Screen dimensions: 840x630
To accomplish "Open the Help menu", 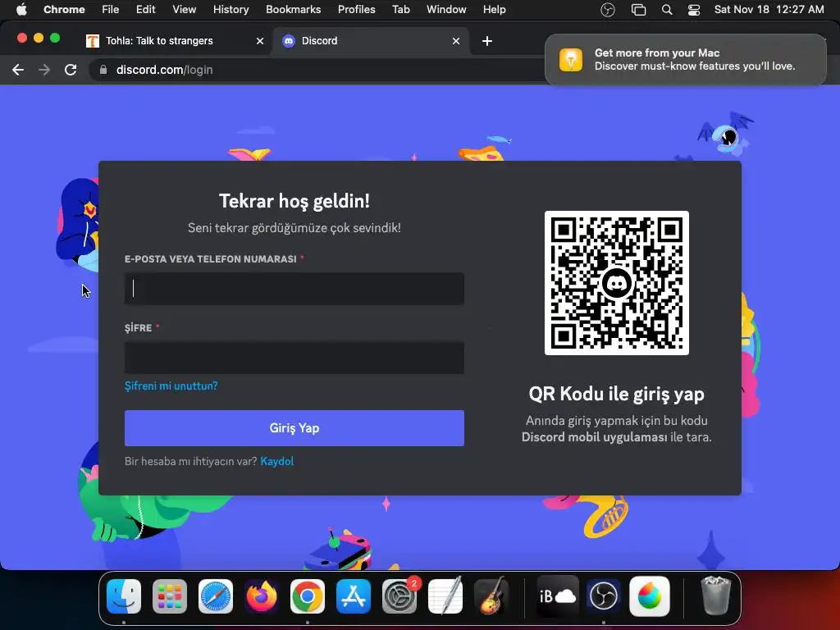I will (494, 9).
